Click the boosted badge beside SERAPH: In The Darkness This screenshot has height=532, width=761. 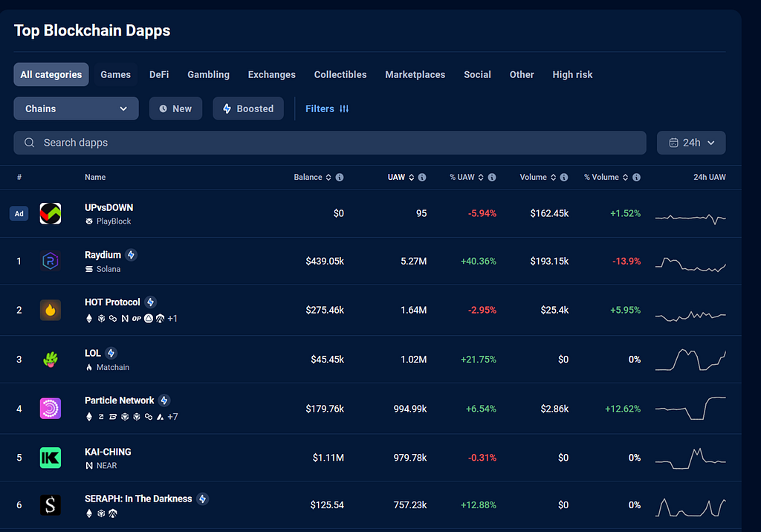203,499
